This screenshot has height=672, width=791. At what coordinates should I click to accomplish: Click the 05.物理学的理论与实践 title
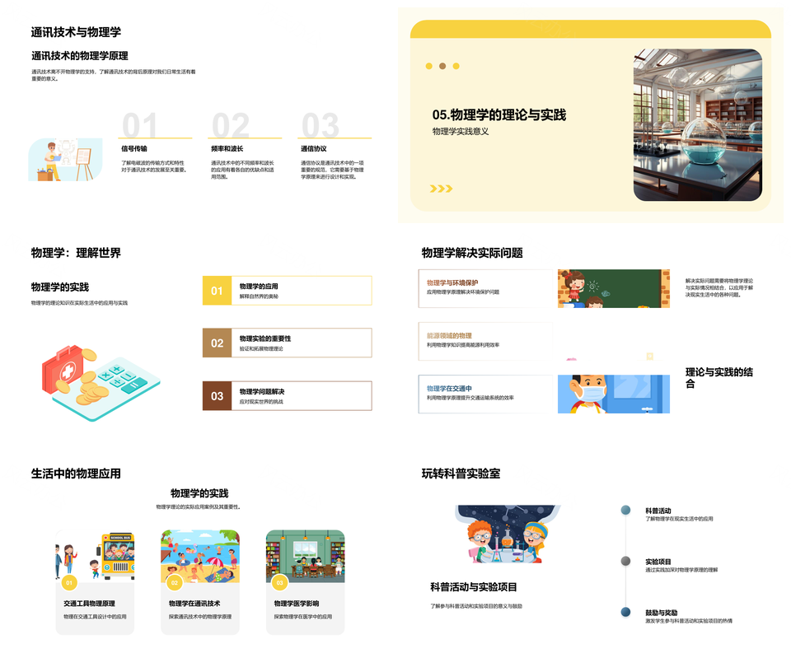(x=498, y=115)
